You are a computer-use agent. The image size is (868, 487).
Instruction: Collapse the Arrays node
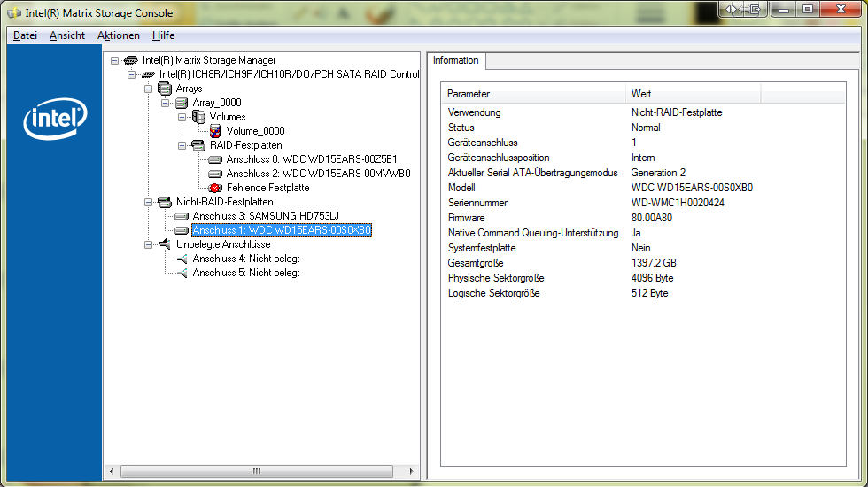click(x=149, y=89)
